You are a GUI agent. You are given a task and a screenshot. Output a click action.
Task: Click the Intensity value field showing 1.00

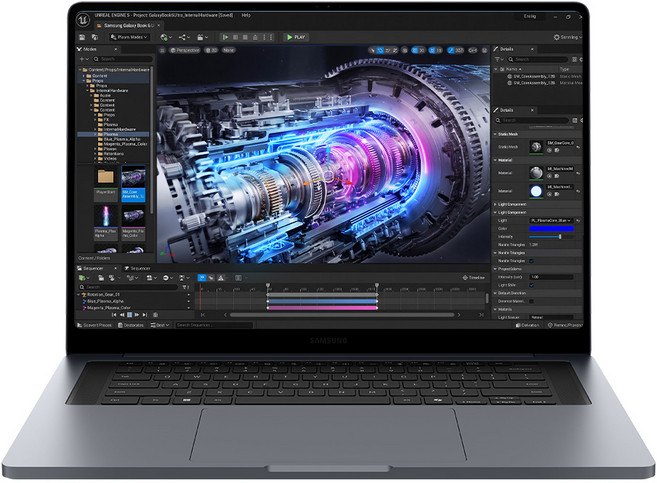551,277
